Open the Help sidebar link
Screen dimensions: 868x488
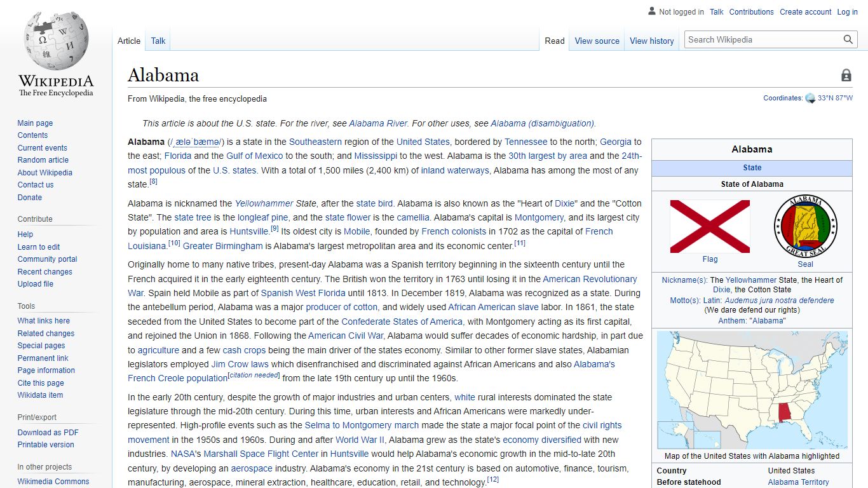(x=25, y=234)
